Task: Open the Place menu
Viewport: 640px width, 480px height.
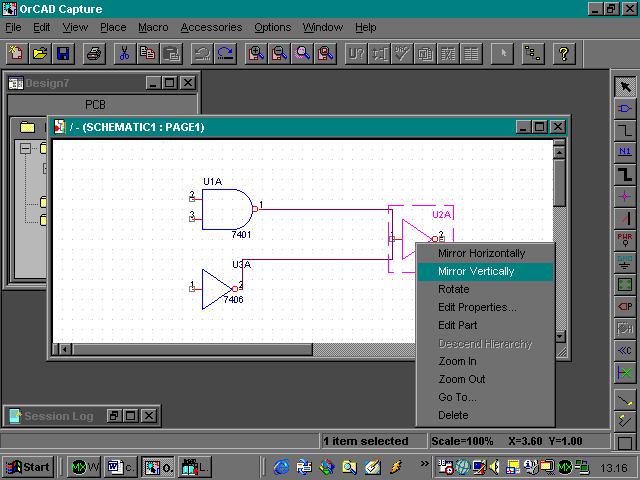Action: tap(113, 27)
